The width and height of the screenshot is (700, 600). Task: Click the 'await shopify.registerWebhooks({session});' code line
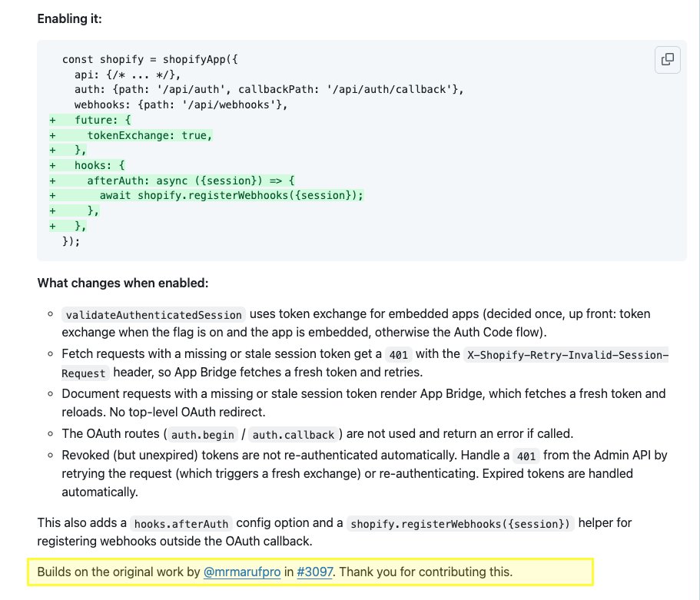231,196
